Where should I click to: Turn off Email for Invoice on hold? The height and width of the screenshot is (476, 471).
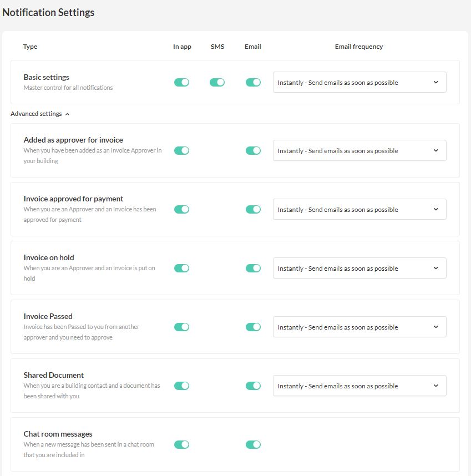click(253, 269)
